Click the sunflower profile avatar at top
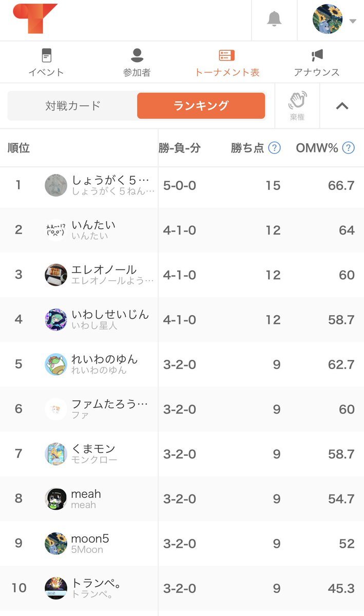This screenshot has height=616, width=364. pyautogui.click(x=328, y=20)
